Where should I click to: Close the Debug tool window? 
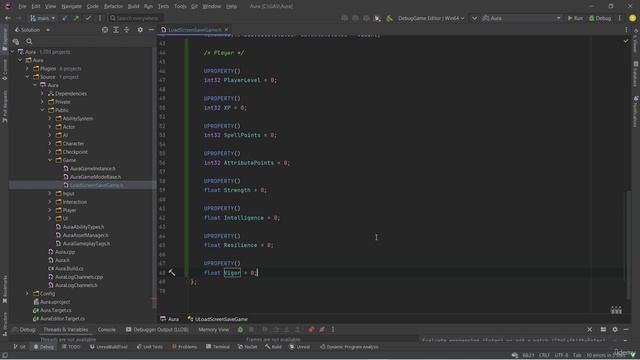[589, 329]
